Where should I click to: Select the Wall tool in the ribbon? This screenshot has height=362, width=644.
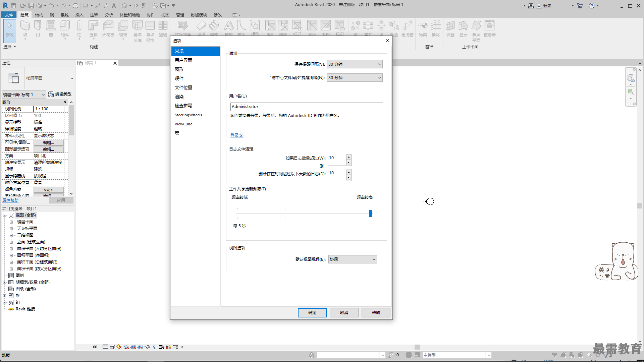(x=25, y=28)
